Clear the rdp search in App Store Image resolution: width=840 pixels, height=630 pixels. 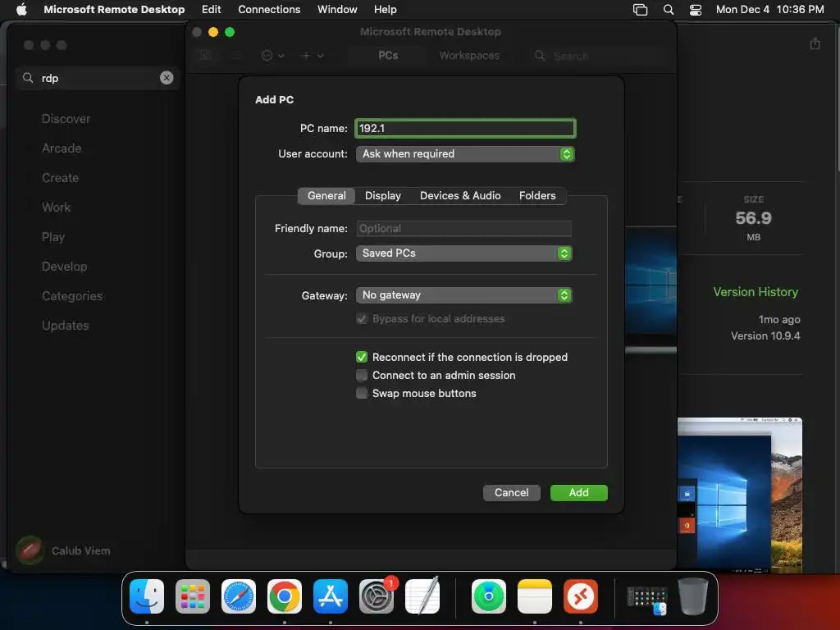click(167, 78)
